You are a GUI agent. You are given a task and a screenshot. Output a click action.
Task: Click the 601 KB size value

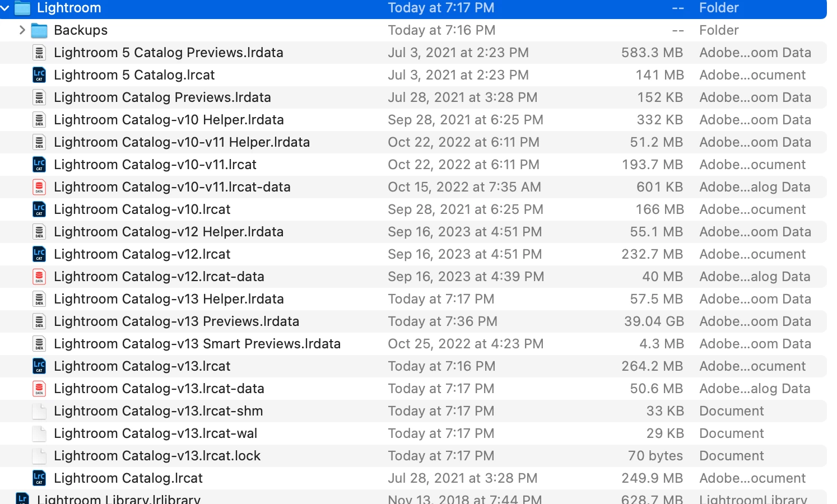660,187
